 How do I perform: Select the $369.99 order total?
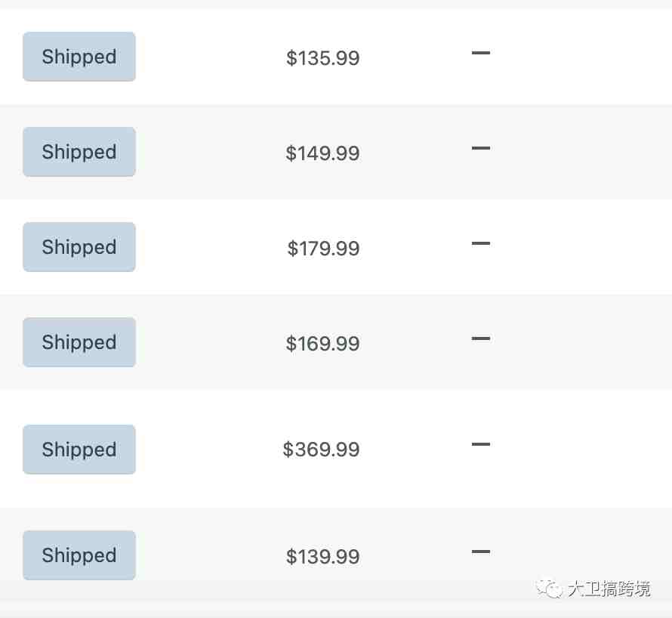pos(321,450)
